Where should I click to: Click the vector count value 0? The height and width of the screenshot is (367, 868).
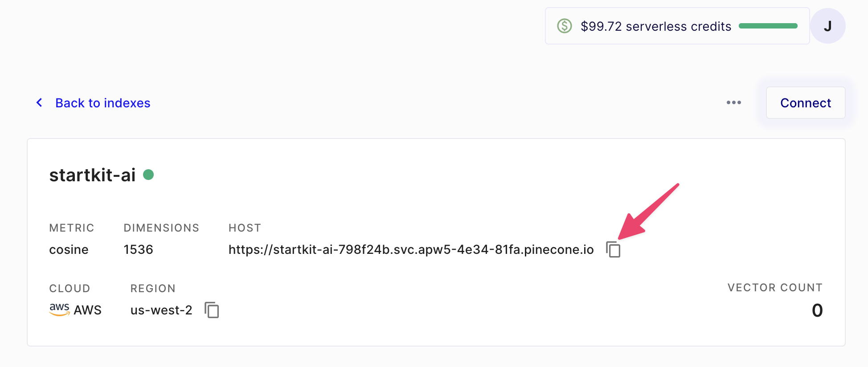click(x=817, y=310)
